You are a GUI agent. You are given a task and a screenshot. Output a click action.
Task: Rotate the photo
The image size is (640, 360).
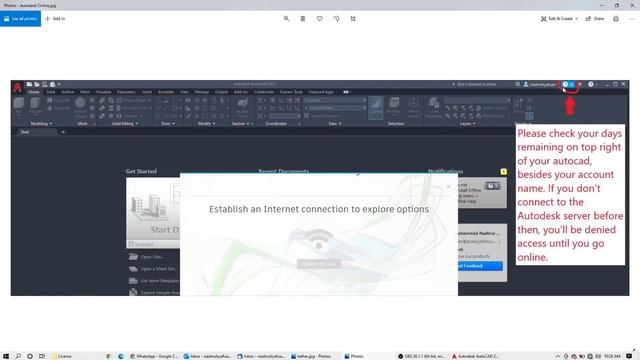click(x=336, y=19)
